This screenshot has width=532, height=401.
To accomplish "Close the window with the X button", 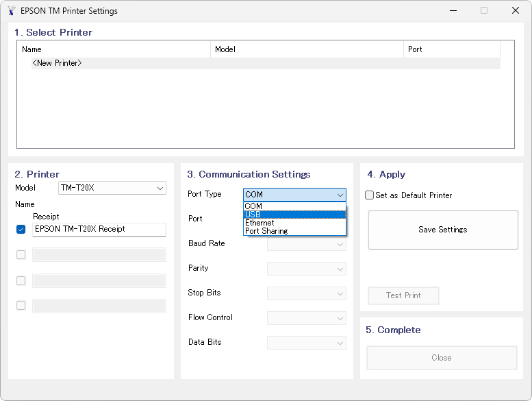I will click(x=516, y=10).
